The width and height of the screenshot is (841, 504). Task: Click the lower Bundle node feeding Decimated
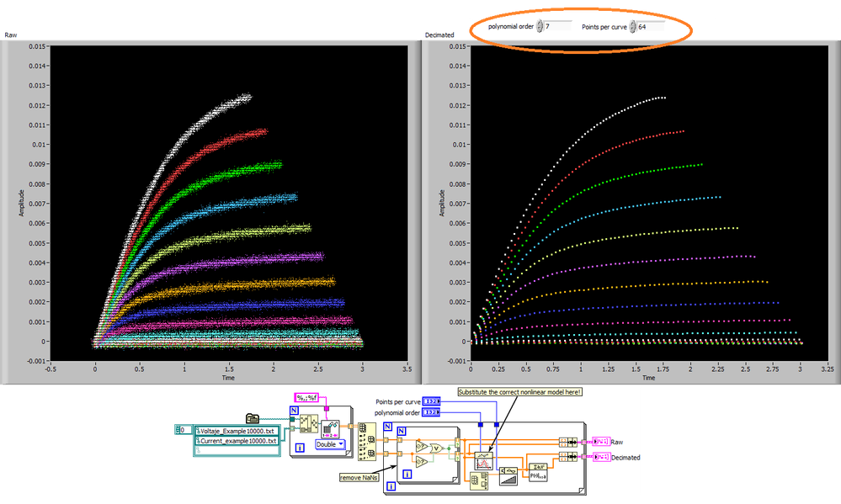[x=567, y=457]
